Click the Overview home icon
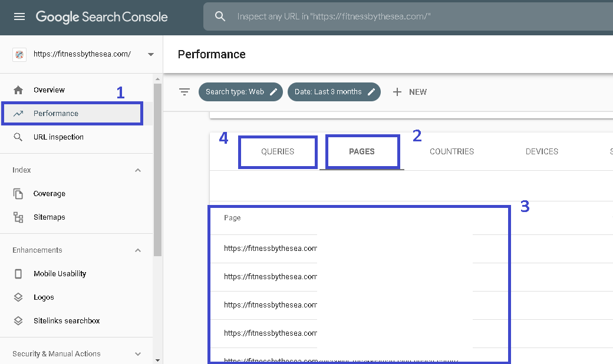The width and height of the screenshot is (613, 364). (x=18, y=90)
